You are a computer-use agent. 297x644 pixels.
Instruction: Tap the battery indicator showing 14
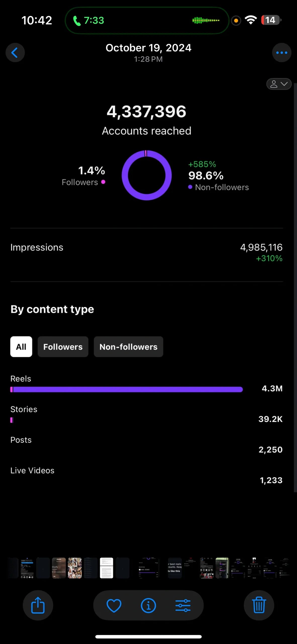click(x=271, y=20)
